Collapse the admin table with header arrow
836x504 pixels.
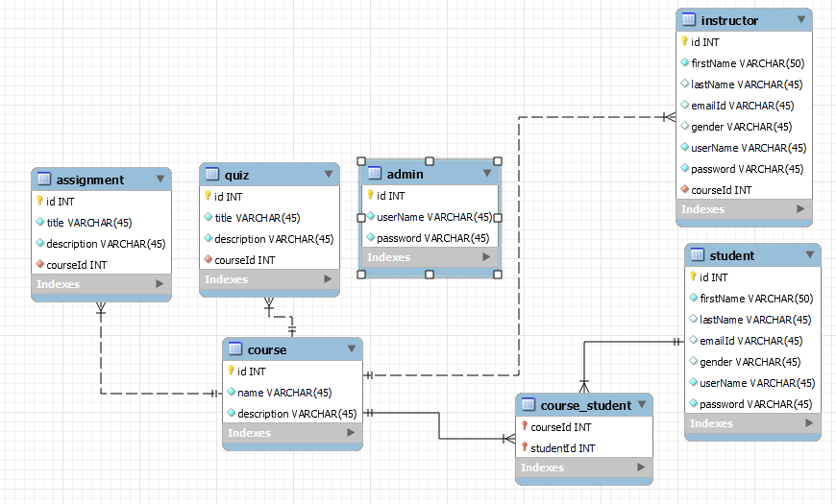click(x=487, y=173)
